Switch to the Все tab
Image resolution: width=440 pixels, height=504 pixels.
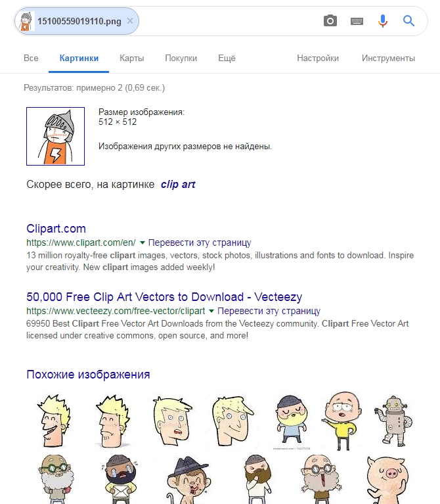pyautogui.click(x=31, y=58)
